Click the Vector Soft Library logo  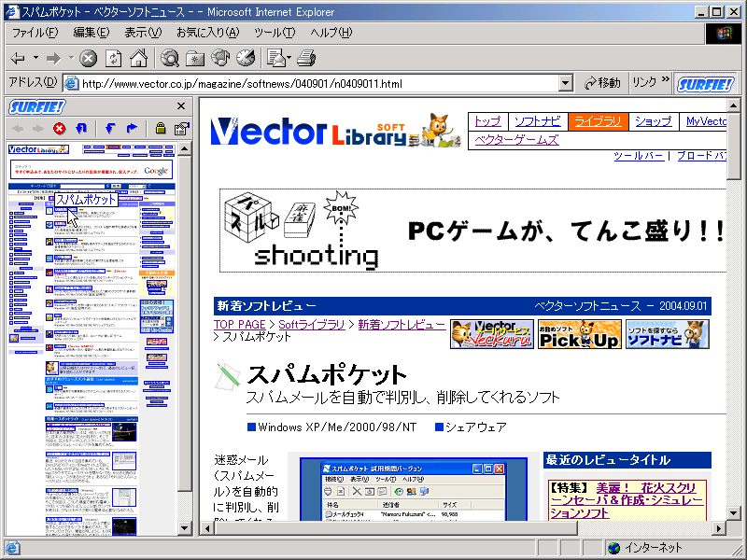336,131
